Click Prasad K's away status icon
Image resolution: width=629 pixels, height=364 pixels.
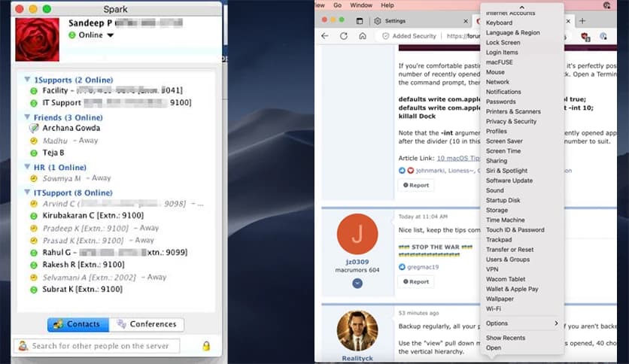point(34,241)
